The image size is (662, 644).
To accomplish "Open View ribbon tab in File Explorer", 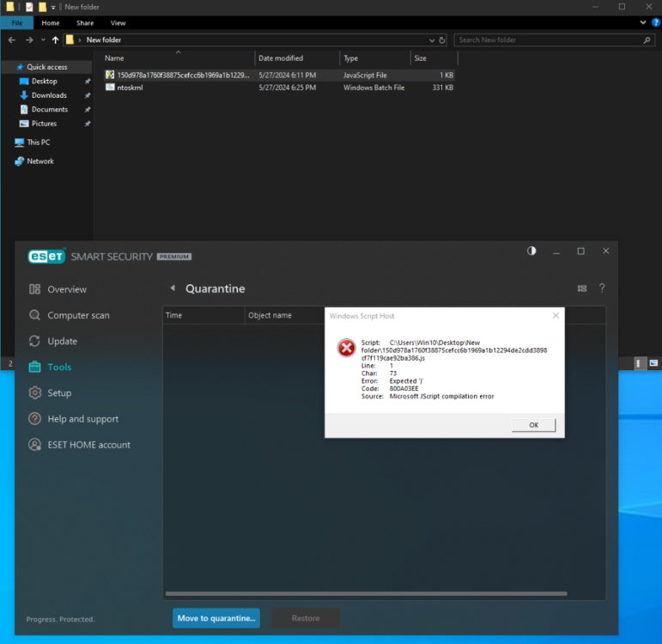I will [x=118, y=23].
